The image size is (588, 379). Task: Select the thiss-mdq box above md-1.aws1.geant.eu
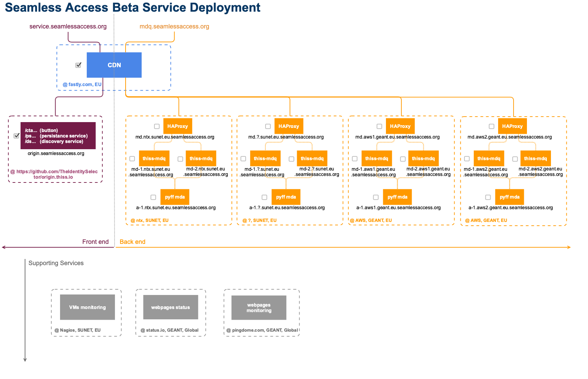pyautogui.click(x=377, y=158)
